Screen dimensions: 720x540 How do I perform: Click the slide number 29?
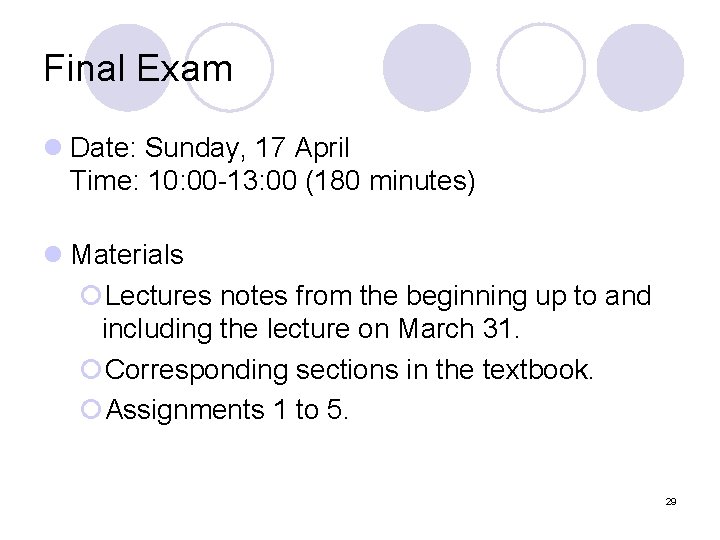tap(671, 501)
